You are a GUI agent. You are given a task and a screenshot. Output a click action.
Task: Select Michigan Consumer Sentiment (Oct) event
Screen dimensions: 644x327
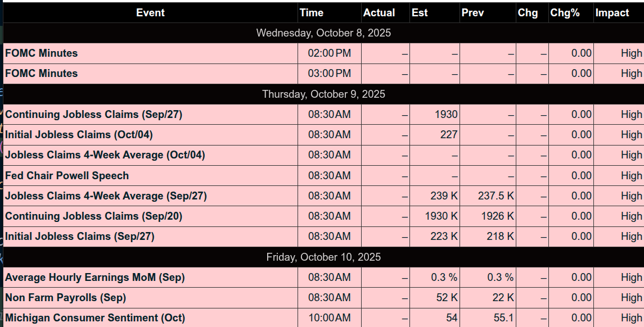[95, 318]
